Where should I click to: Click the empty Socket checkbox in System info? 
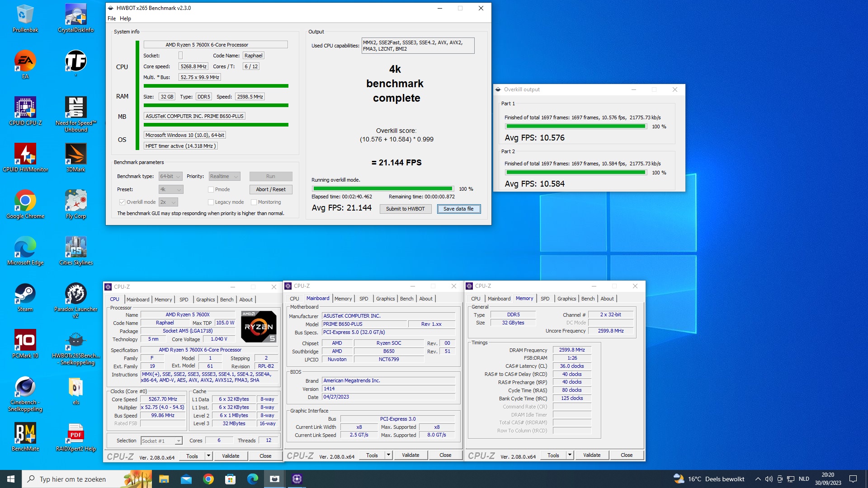click(180, 56)
